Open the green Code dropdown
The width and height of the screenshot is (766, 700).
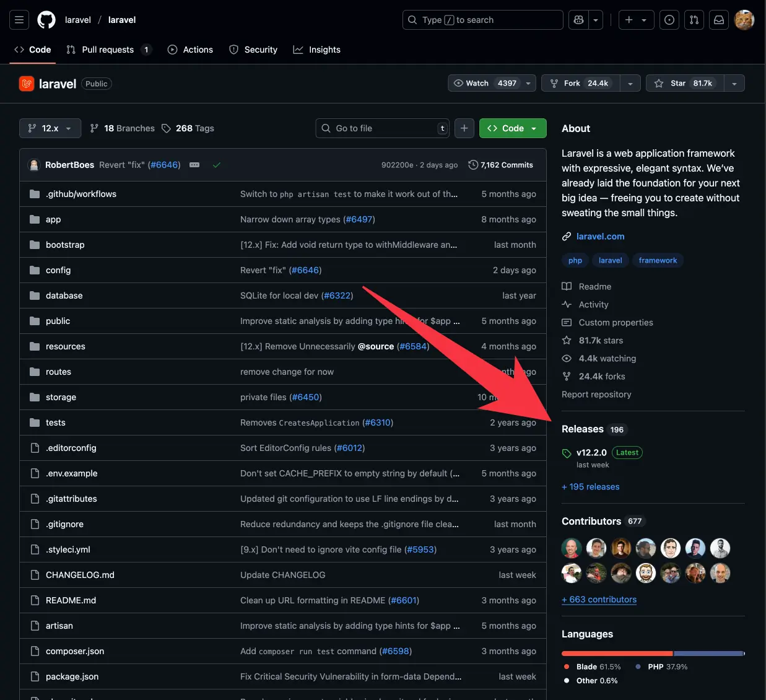coord(512,128)
